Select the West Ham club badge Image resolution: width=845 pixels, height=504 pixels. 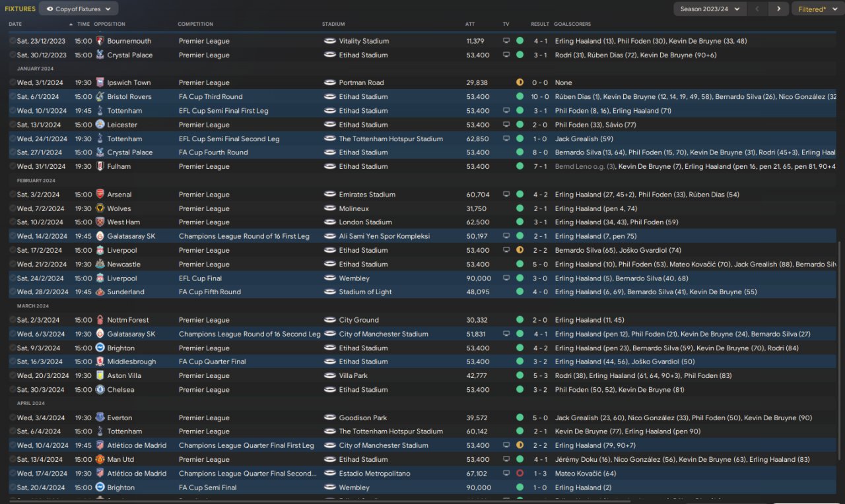click(100, 222)
